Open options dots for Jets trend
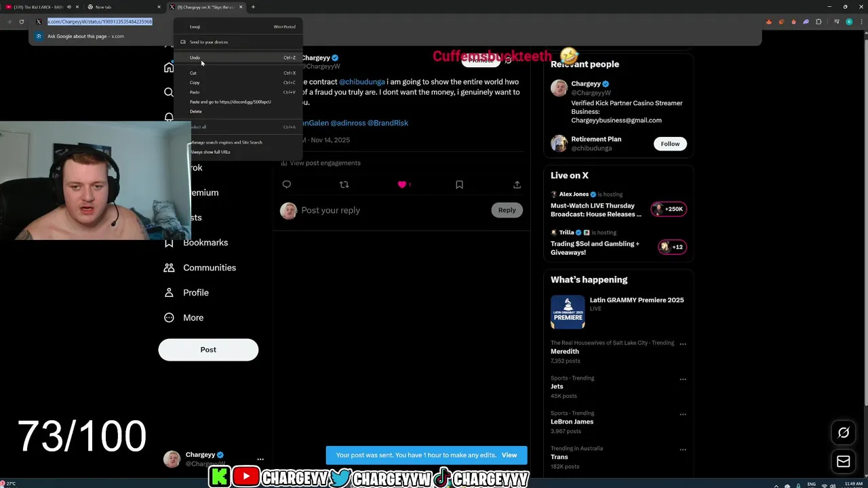 click(x=683, y=379)
